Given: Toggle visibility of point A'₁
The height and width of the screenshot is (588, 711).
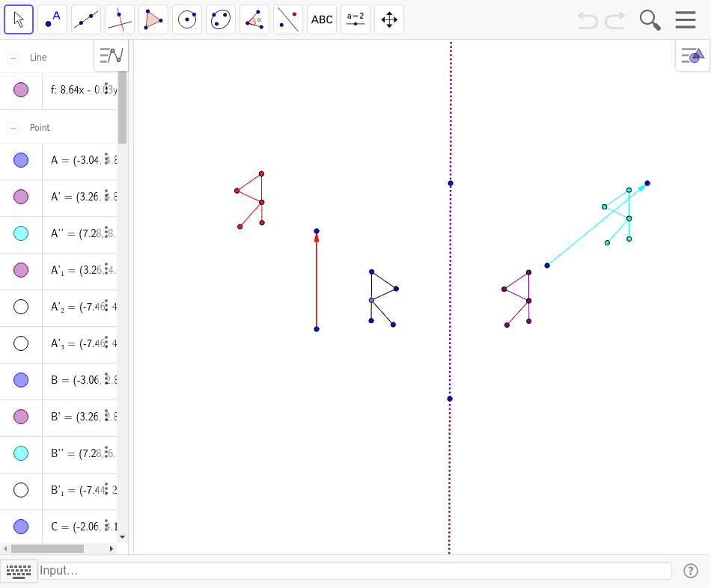Looking at the screenshot, I should click(x=21, y=270).
